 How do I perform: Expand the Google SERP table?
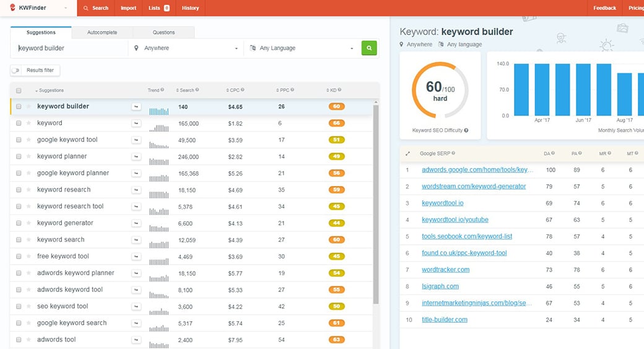pos(407,153)
